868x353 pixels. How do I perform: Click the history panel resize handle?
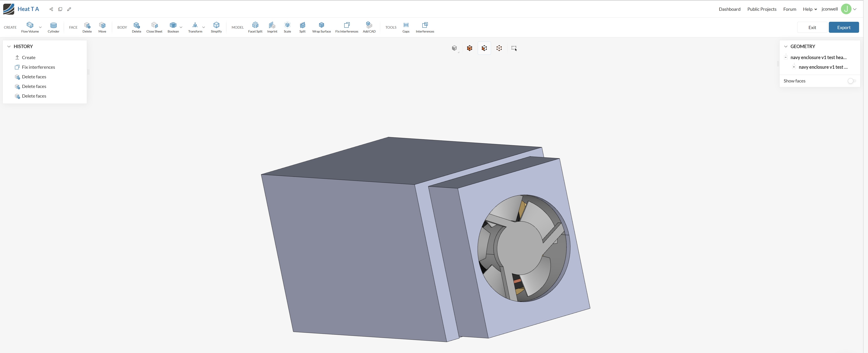coord(88,71)
